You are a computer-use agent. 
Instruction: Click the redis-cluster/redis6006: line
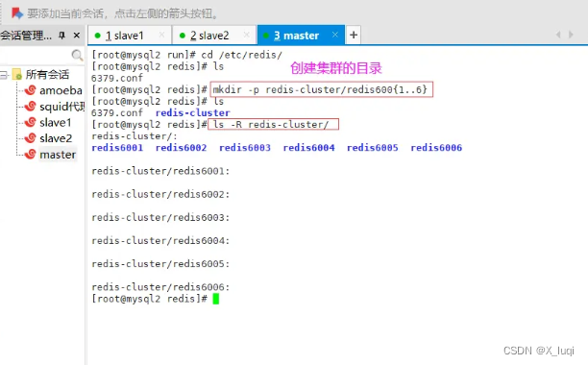pos(160,287)
